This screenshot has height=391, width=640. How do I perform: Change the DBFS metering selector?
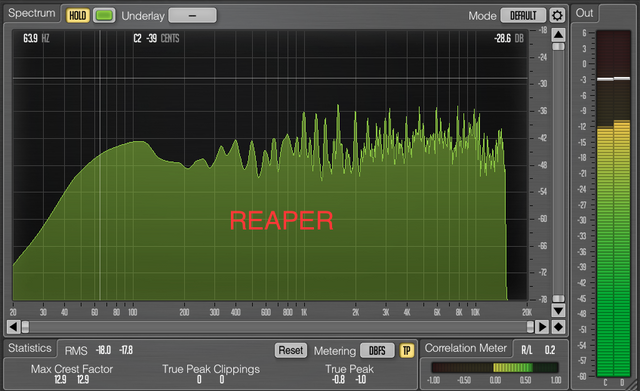377,350
